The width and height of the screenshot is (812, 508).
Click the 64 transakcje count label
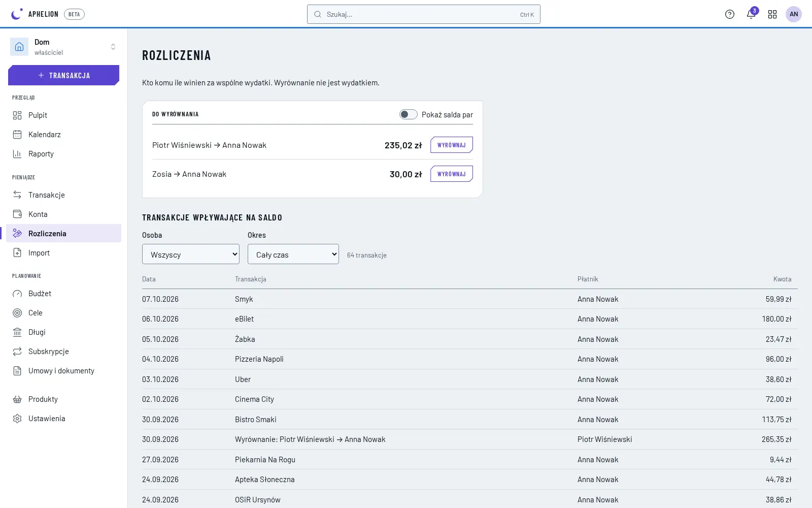pos(367,255)
